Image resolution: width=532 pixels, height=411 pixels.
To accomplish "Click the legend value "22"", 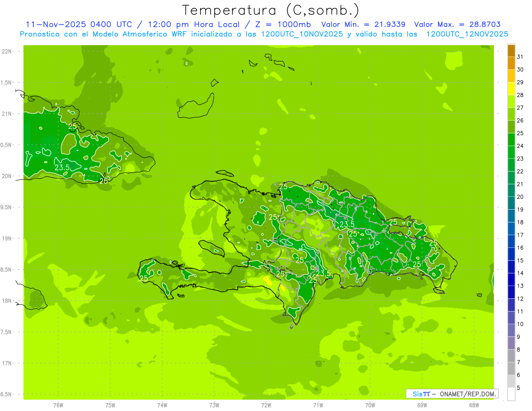I will tap(520, 171).
